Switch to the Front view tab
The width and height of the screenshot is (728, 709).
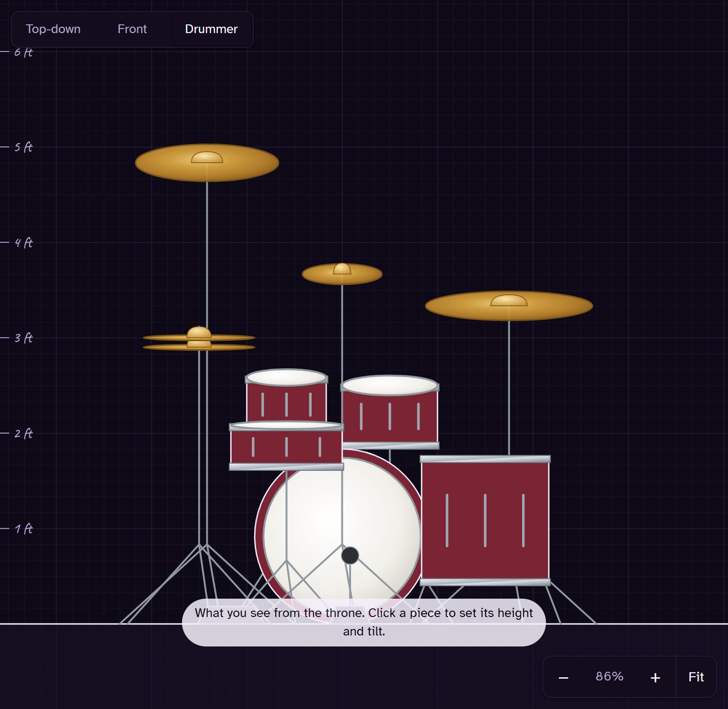pyautogui.click(x=132, y=29)
